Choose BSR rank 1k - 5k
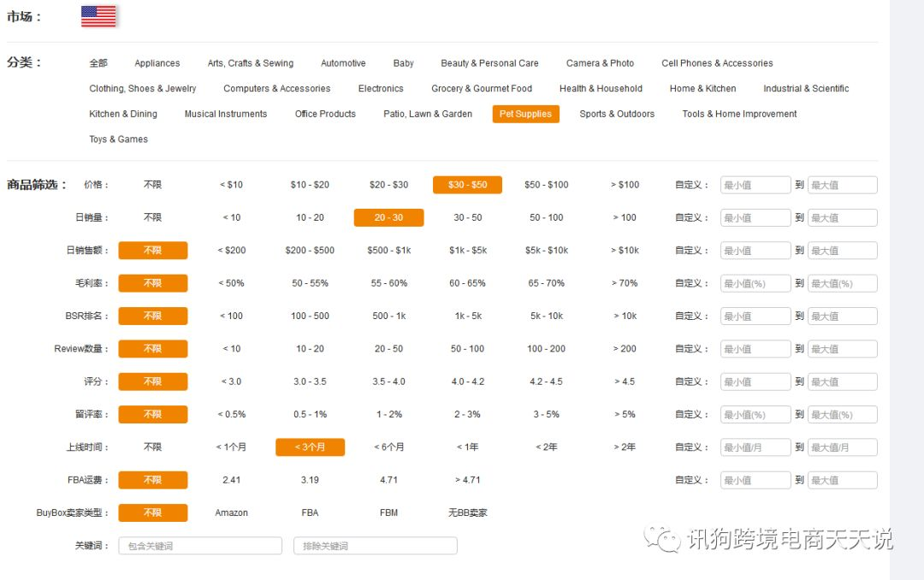The height and width of the screenshot is (580, 924). pyautogui.click(x=467, y=316)
